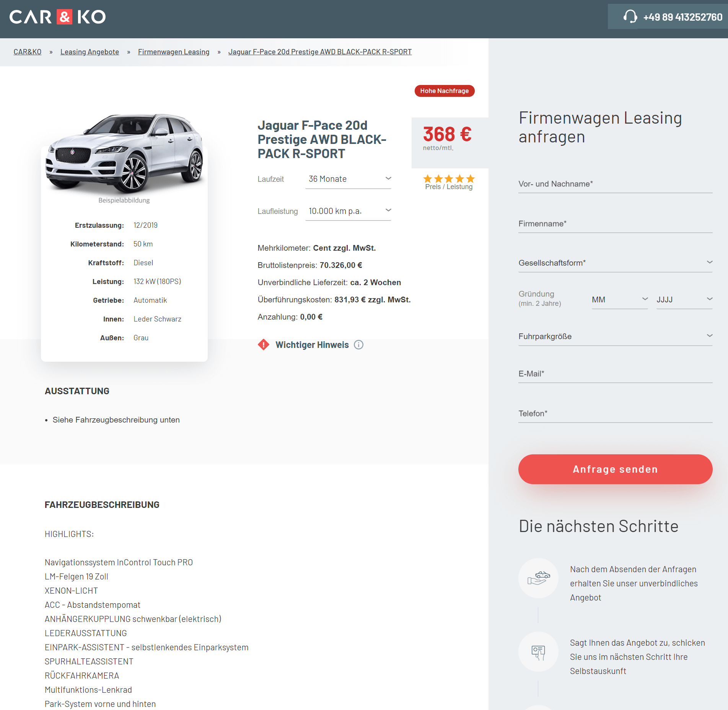The width and height of the screenshot is (728, 710).
Task: Click LM-Felgen 19 Zoll line
Action: (x=77, y=576)
